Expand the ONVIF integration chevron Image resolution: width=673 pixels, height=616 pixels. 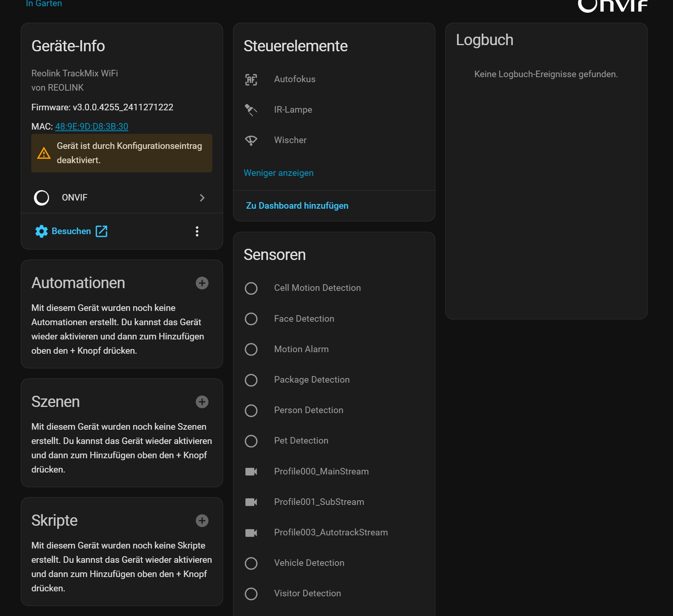point(202,198)
